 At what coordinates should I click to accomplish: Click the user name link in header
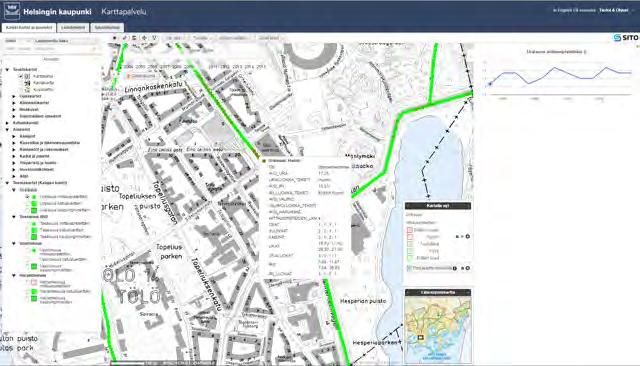click(x=613, y=10)
